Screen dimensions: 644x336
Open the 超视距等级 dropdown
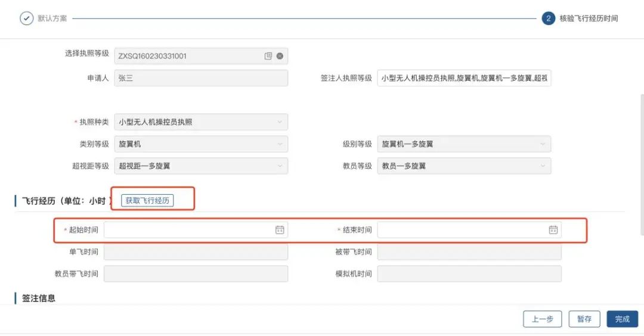[x=202, y=166]
